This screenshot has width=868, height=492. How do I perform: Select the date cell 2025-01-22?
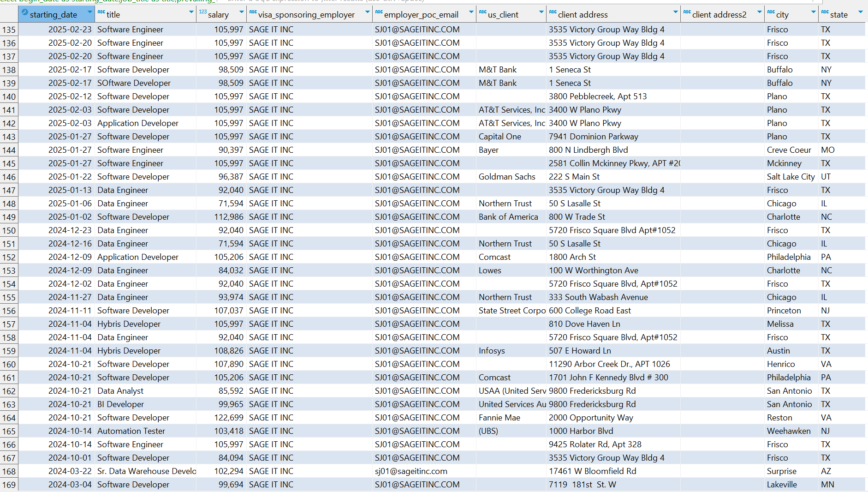pos(57,177)
